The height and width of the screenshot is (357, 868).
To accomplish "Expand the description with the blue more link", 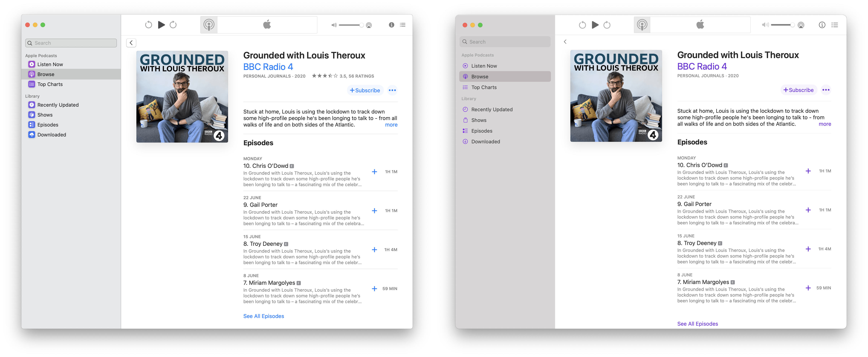I will click(x=391, y=125).
